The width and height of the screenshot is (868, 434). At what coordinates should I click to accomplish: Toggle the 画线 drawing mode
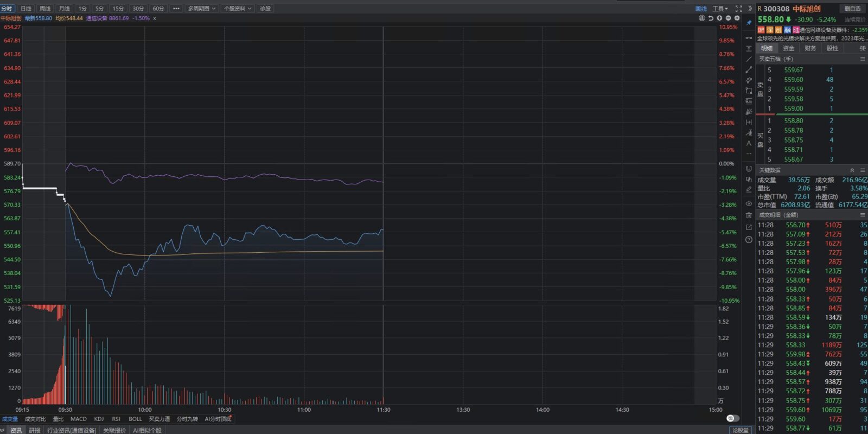[x=701, y=9]
